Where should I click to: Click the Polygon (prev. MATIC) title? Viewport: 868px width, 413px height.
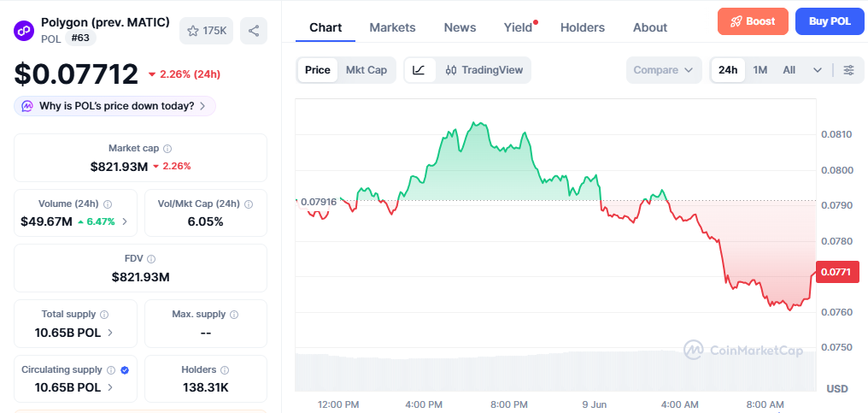tap(105, 23)
